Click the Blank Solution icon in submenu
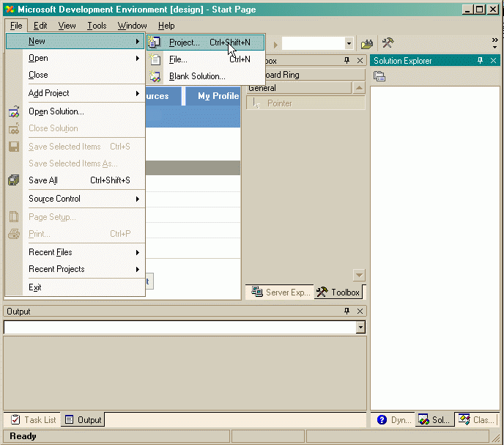Screen dimensions: 504x445 pos(155,76)
